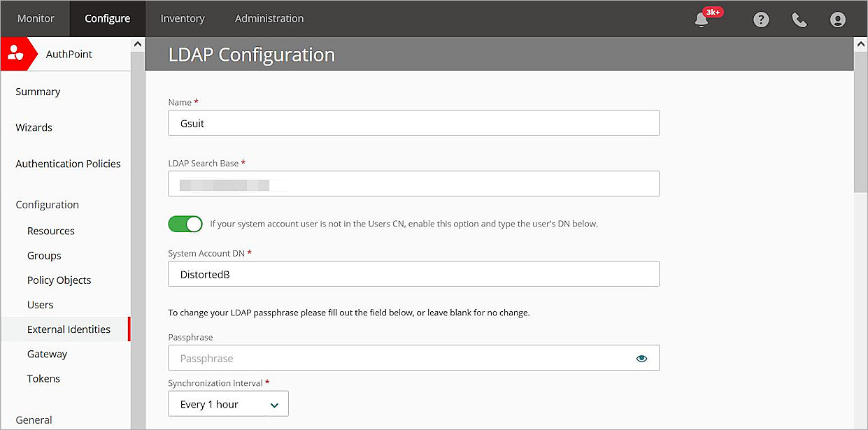Switch to the Monitor tab
This screenshot has width=868, height=430.
click(35, 19)
